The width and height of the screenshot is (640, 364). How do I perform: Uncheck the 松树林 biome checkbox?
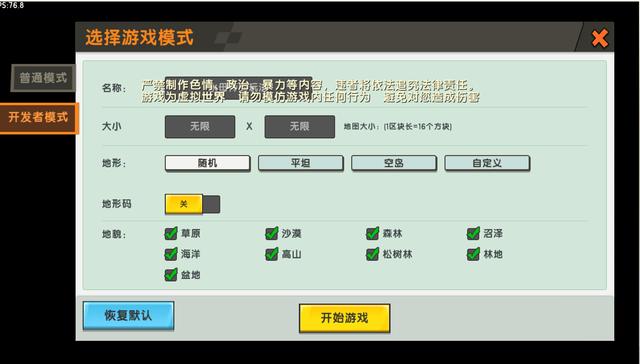(373, 254)
